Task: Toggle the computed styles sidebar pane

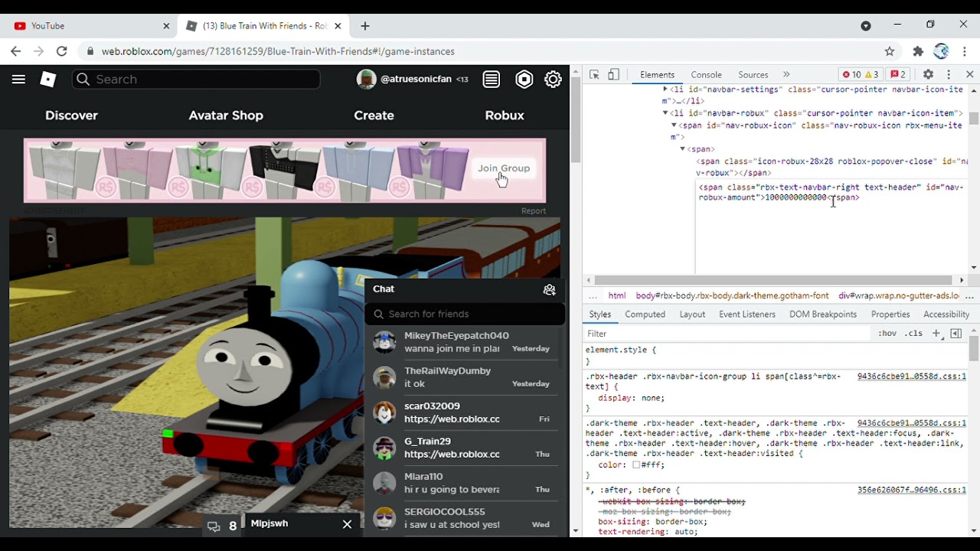Action: (956, 334)
